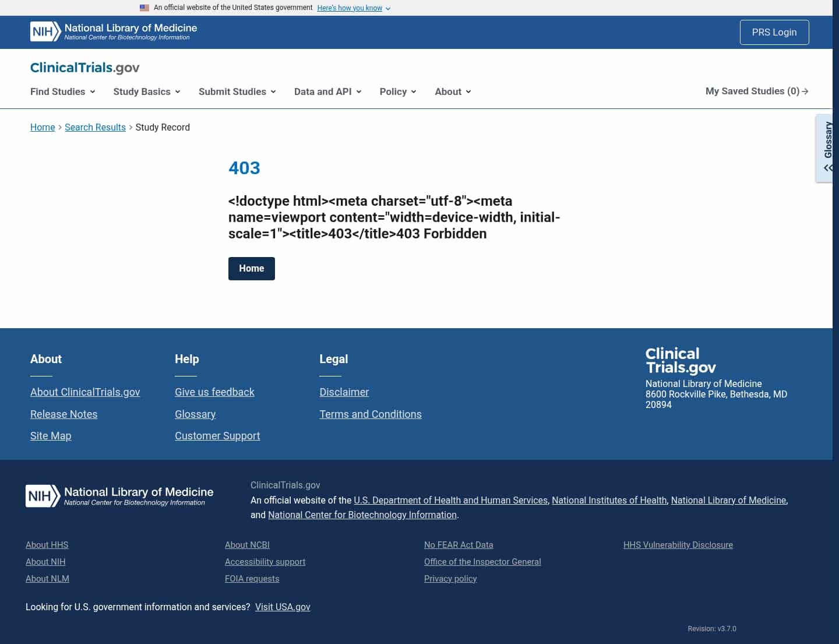The image size is (839, 644).
Task: Open the Data and API menu
Action: pos(328,92)
